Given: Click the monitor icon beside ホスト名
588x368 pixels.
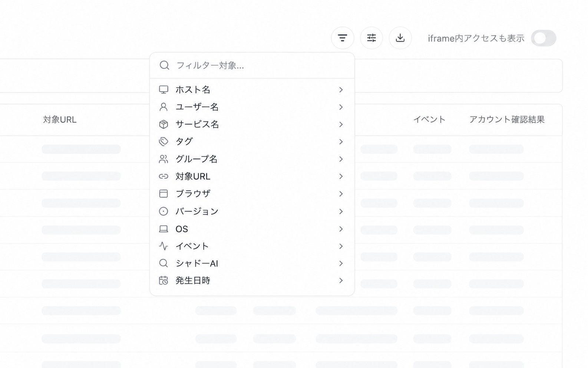Looking at the screenshot, I should pyautogui.click(x=163, y=90).
